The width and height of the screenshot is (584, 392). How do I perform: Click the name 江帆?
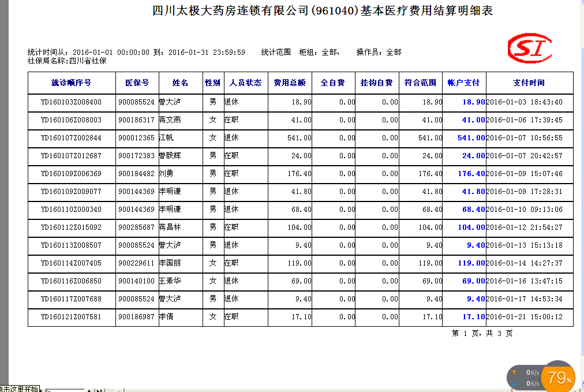(x=166, y=138)
